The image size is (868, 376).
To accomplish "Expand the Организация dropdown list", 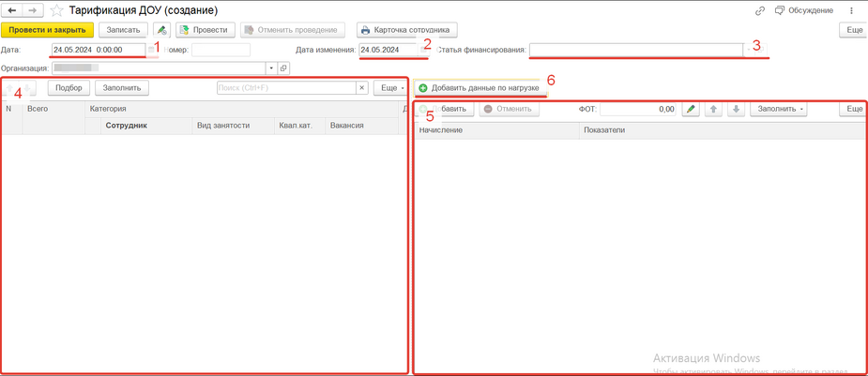I will click(x=271, y=68).
